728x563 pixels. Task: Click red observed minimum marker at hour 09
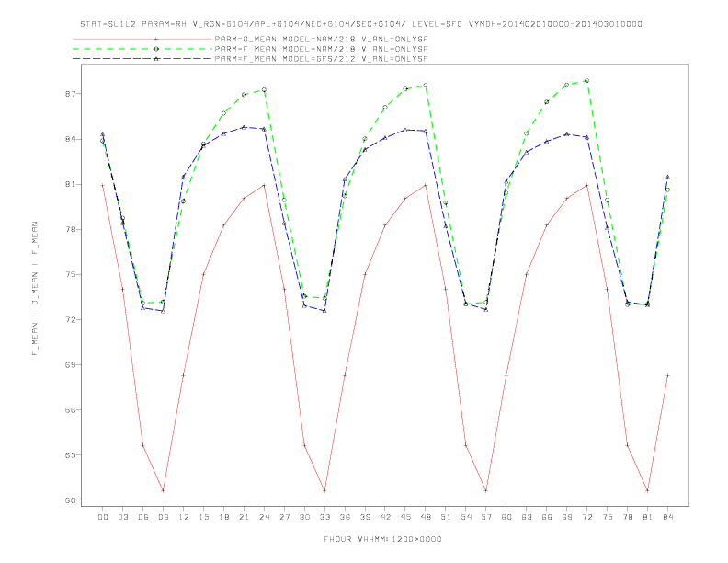pos(163,490)
